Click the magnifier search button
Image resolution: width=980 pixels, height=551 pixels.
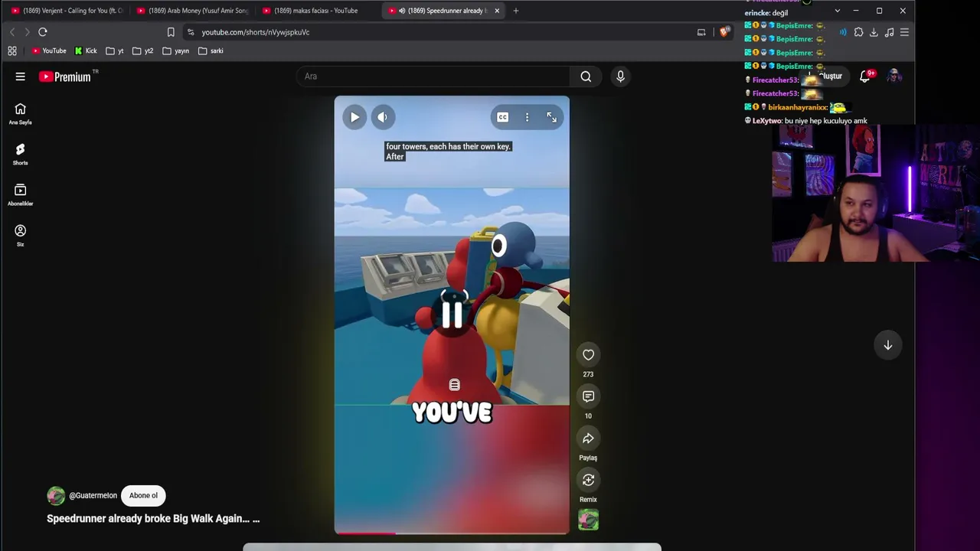(x=586, y=77)
